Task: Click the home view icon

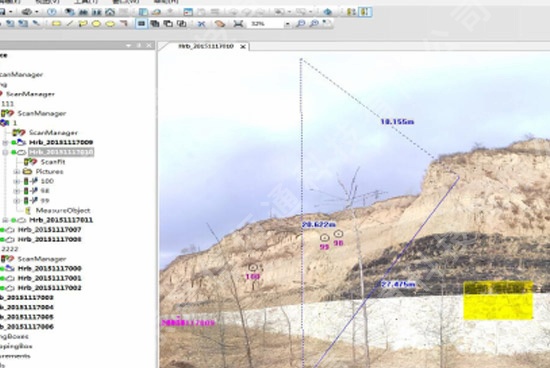Action: [110, 12]
